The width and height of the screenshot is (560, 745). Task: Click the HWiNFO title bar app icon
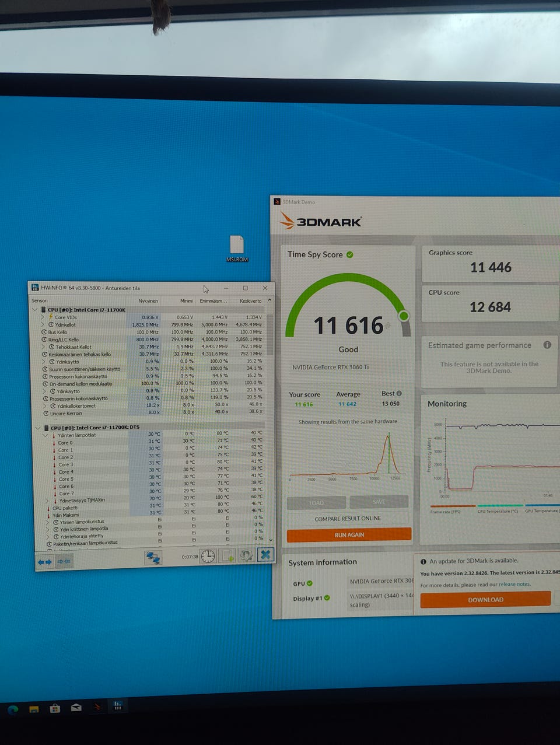coord(35,288)
